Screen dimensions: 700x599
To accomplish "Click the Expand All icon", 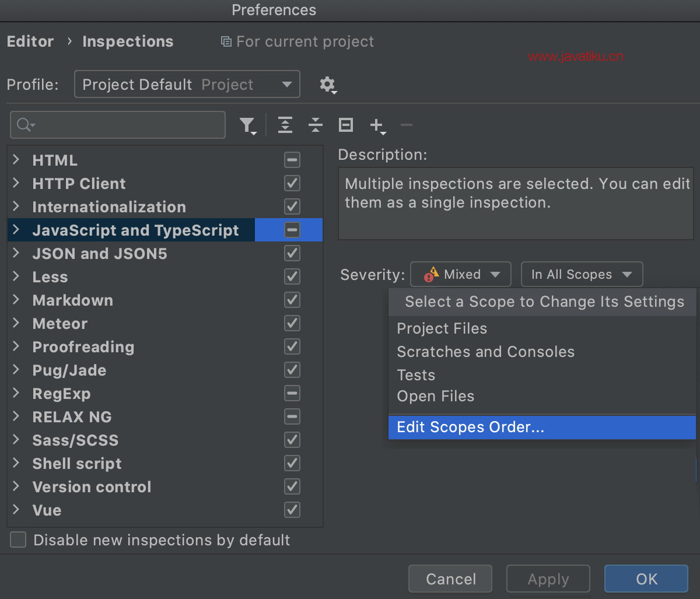I will [285, 125].
